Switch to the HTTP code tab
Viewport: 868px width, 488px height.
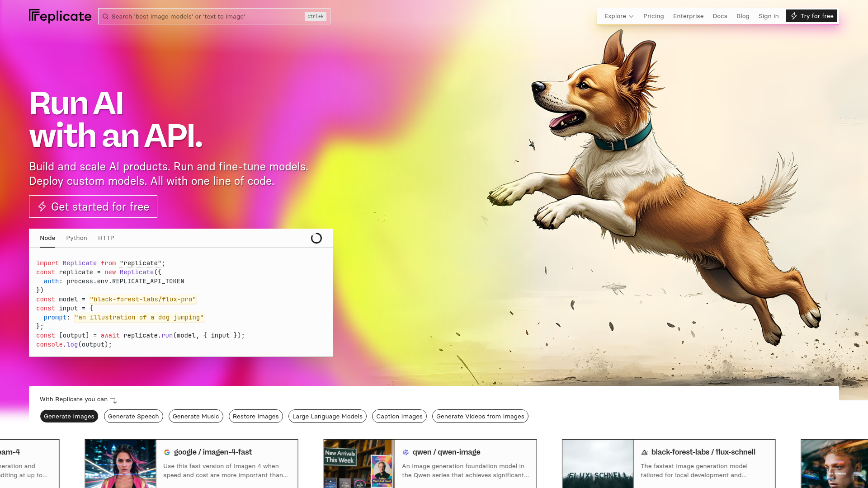click(x=106, y=238)
